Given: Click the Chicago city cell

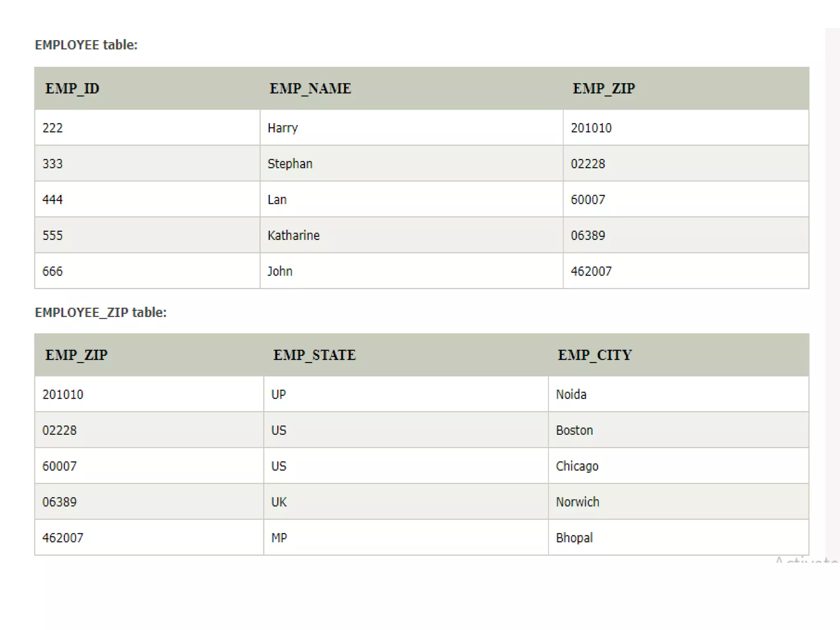Looking at the screenshot, I should [x=577, y=466].
